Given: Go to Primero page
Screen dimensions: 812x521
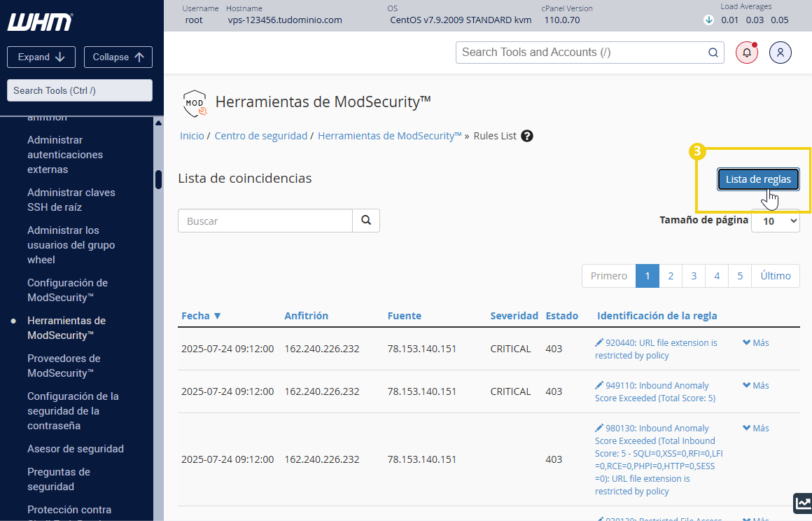Looking at the screenshot, I should (609, 275).
